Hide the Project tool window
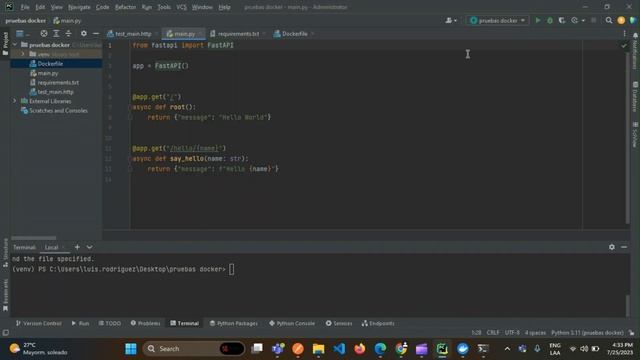The height and width of the screenshot is (360, 640). [96, 33]
